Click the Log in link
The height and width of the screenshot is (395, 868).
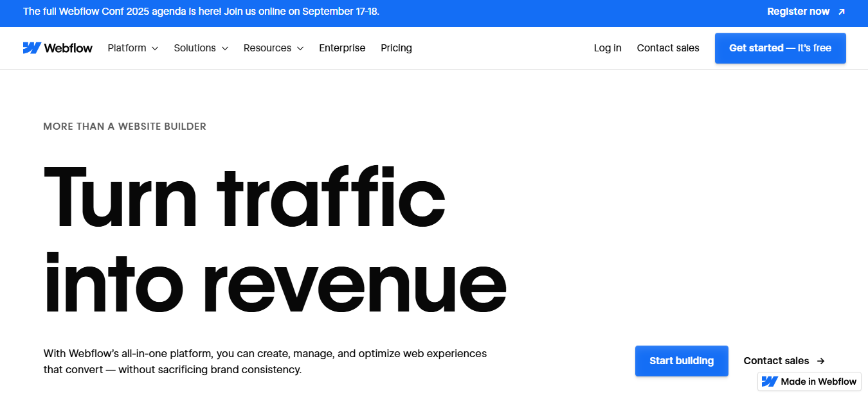pyautogui.click(x=608, y=48)
